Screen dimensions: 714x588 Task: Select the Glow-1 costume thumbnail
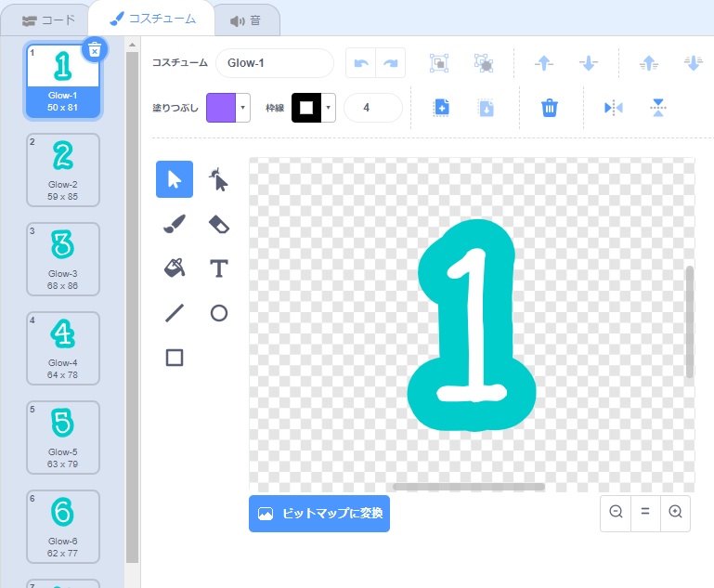pos(63,81)
